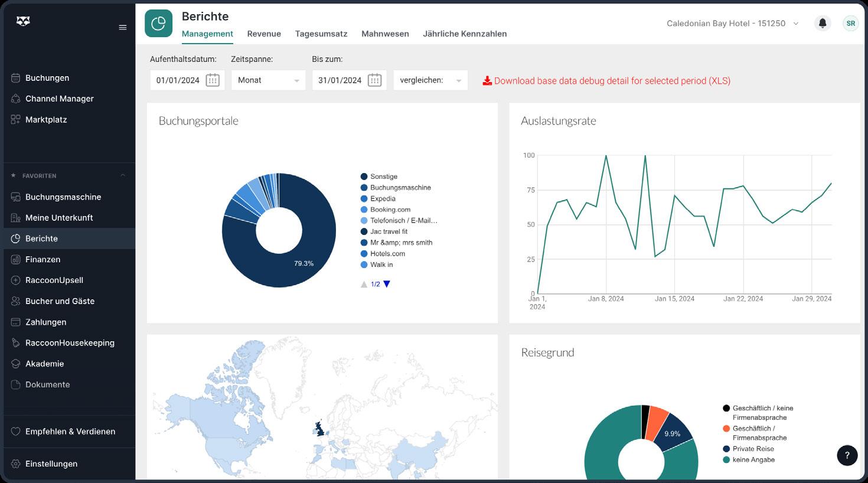Screen dimensions: 868x483
Task: Click the notification bell icon
Action: (x=822, y=24)
